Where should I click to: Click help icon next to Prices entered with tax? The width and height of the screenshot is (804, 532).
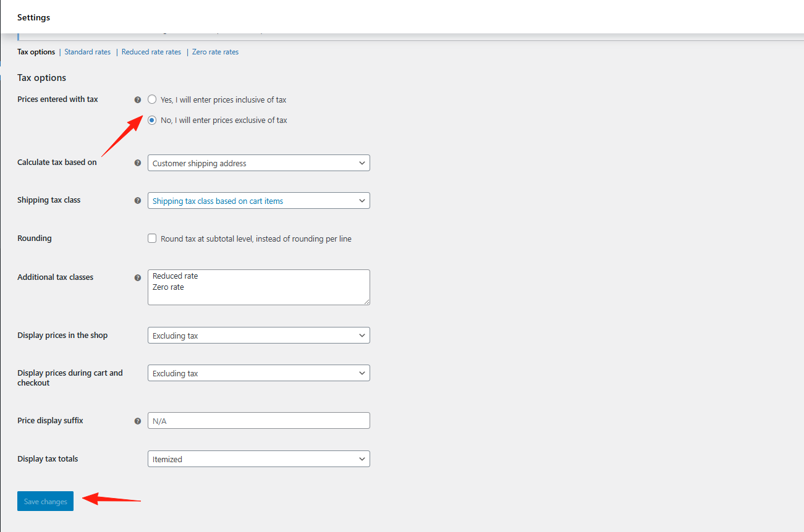click(138, 100)
